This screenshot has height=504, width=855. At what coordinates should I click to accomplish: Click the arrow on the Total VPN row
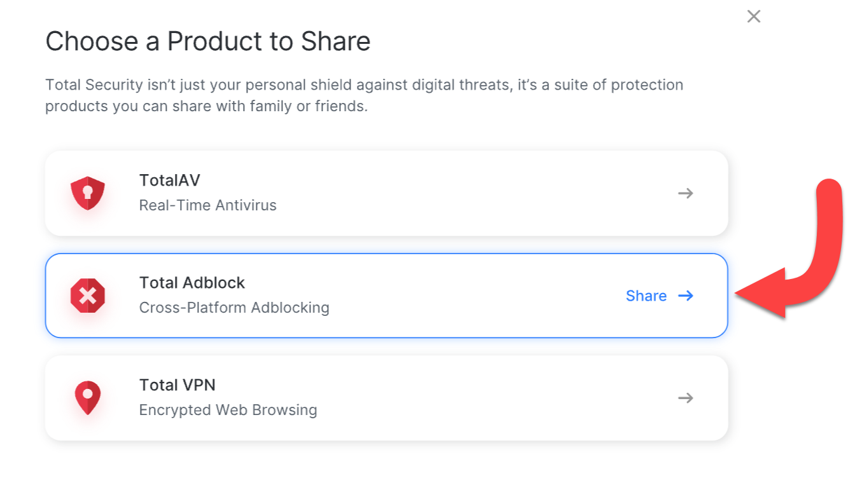[x=685, y=398]
